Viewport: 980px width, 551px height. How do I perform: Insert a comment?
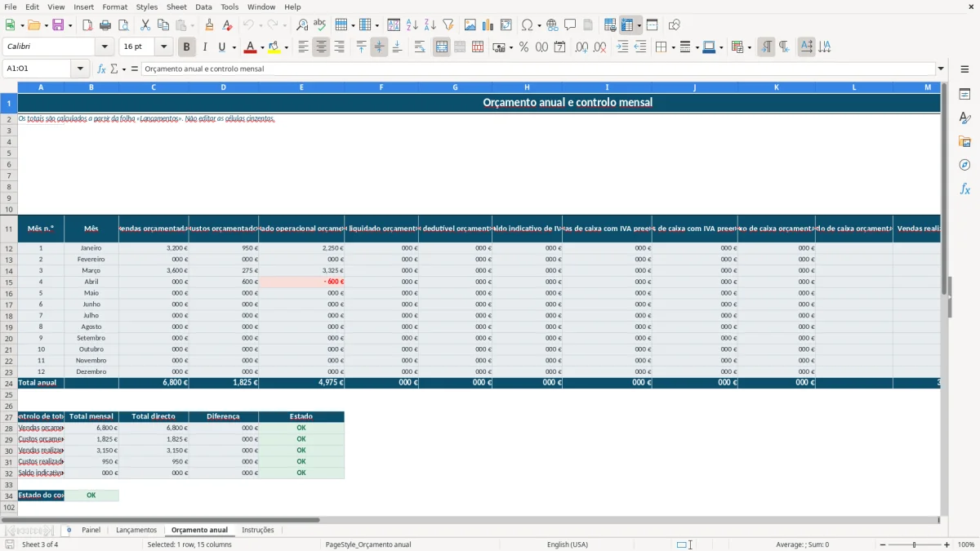(x=570, y=25)
